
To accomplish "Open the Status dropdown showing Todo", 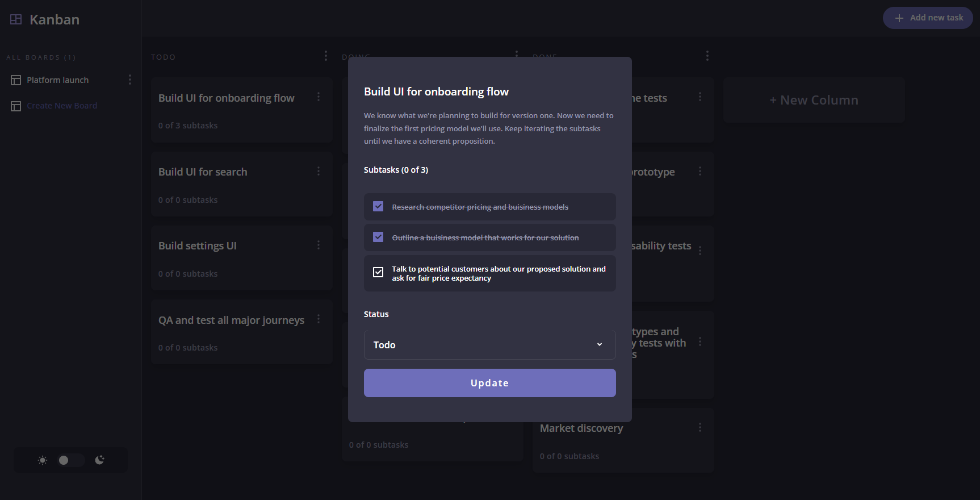I will click(489, 345).
